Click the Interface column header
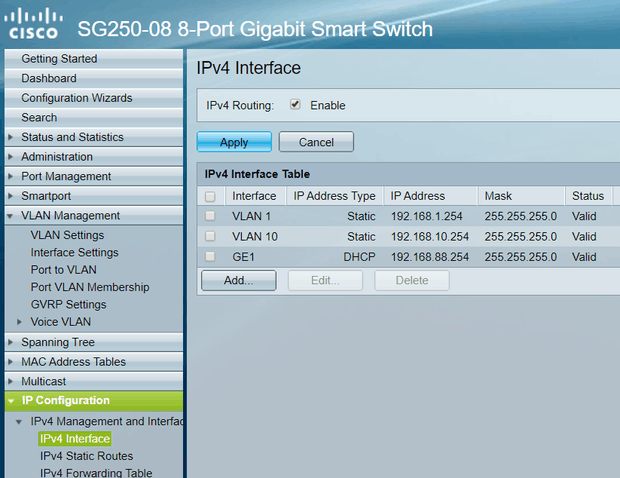This screenshot has width=620, height=478. point(254,196)
